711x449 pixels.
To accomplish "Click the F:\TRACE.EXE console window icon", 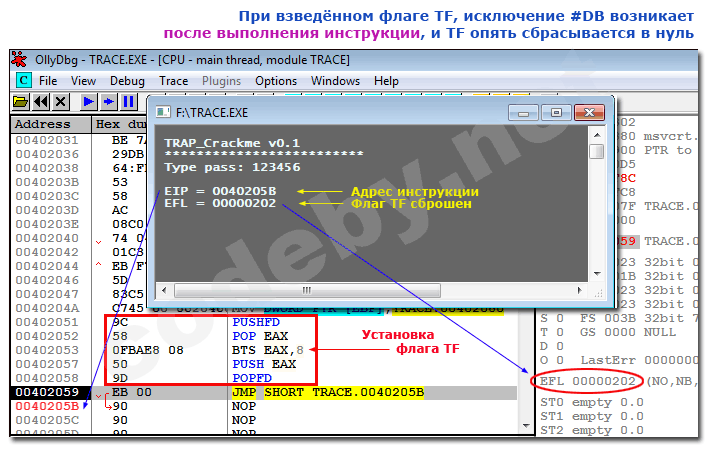I will point(163,112).
